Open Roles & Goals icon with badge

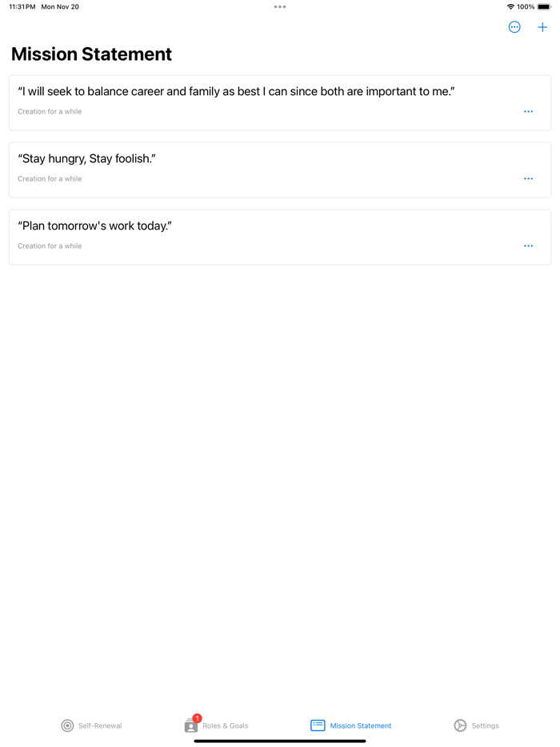coord(193,724)
